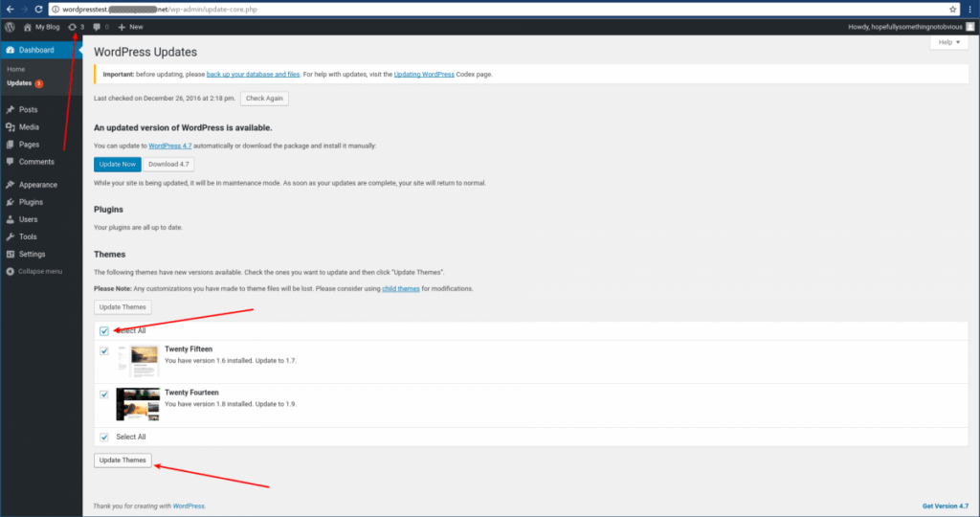This screenshot has width=980, height=517.
Task: Click the Twenty Fourteen theme name
Action: (x=191, y=393)
